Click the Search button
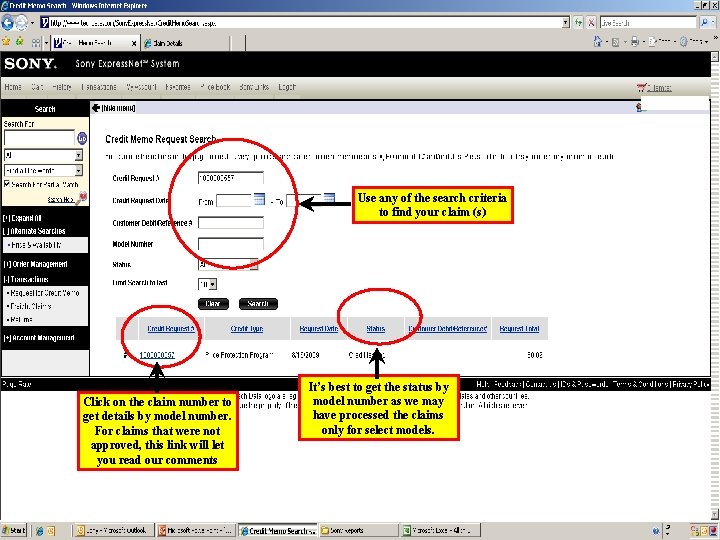This screenshot has height=540, width=720. [x=258, y=304]
